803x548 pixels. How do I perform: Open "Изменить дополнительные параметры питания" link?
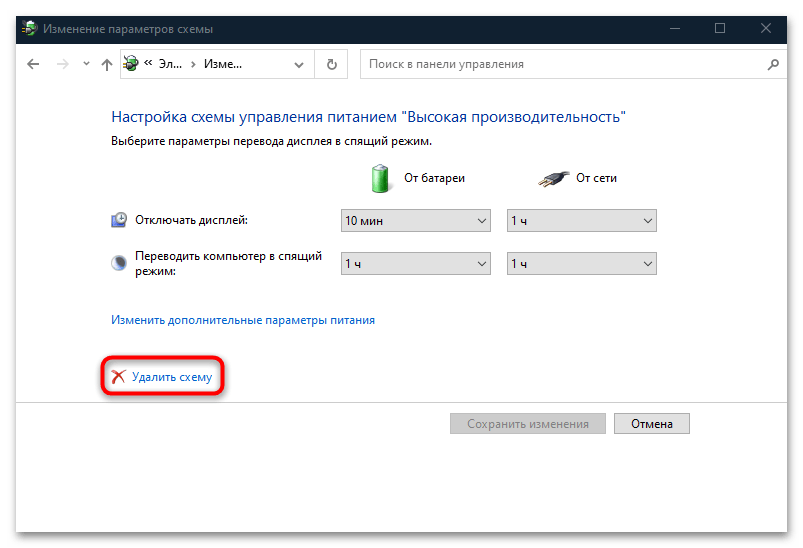click(x=243, y=321)
